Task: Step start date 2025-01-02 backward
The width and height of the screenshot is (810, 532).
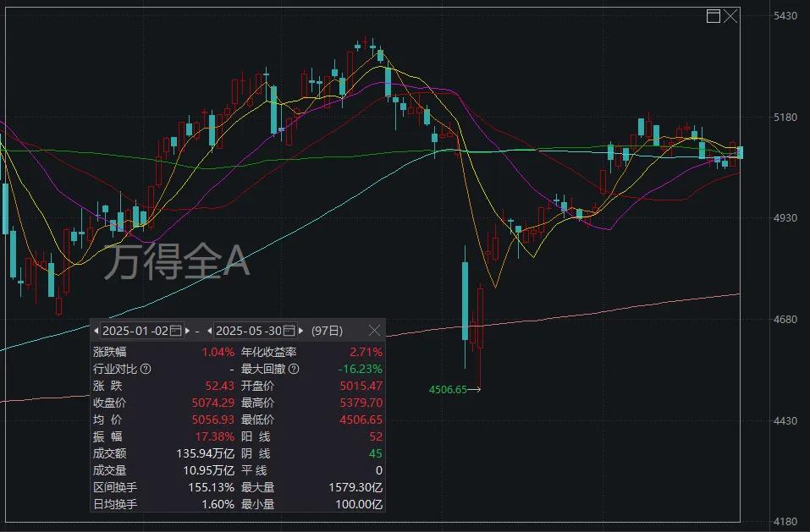Action: (96, 331)
